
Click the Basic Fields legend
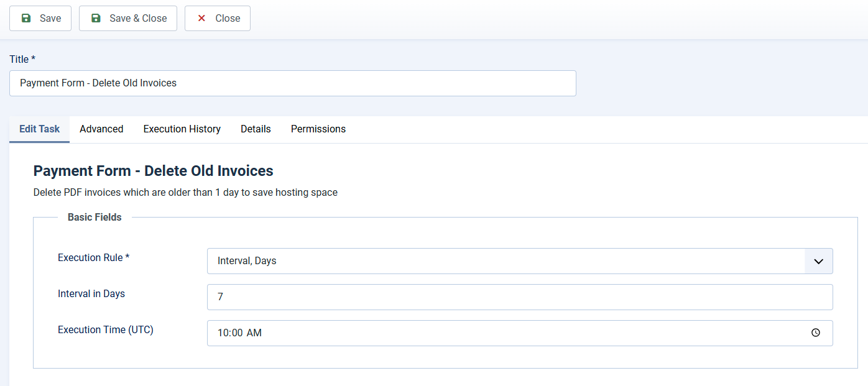(x=95, y=218)
